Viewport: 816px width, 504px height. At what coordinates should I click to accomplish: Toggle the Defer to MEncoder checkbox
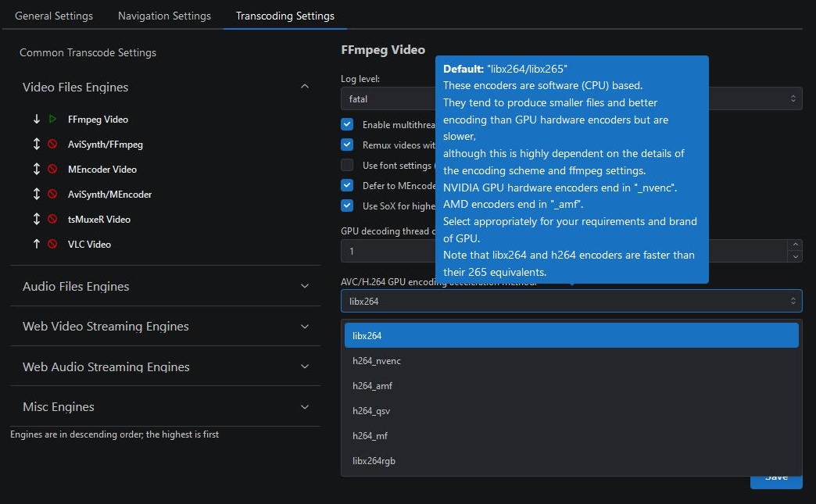347,185
